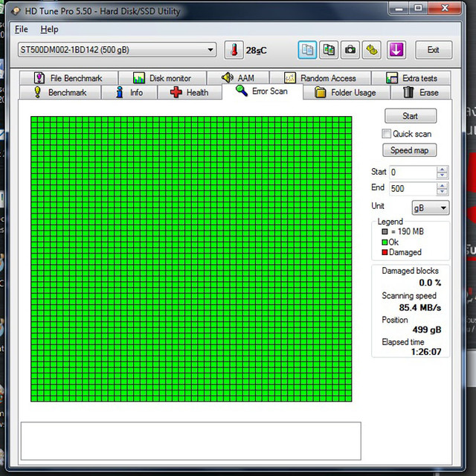Maximize the HD Tune Pro window
This screenshot has width=476, height=476.
click(418, 8)
